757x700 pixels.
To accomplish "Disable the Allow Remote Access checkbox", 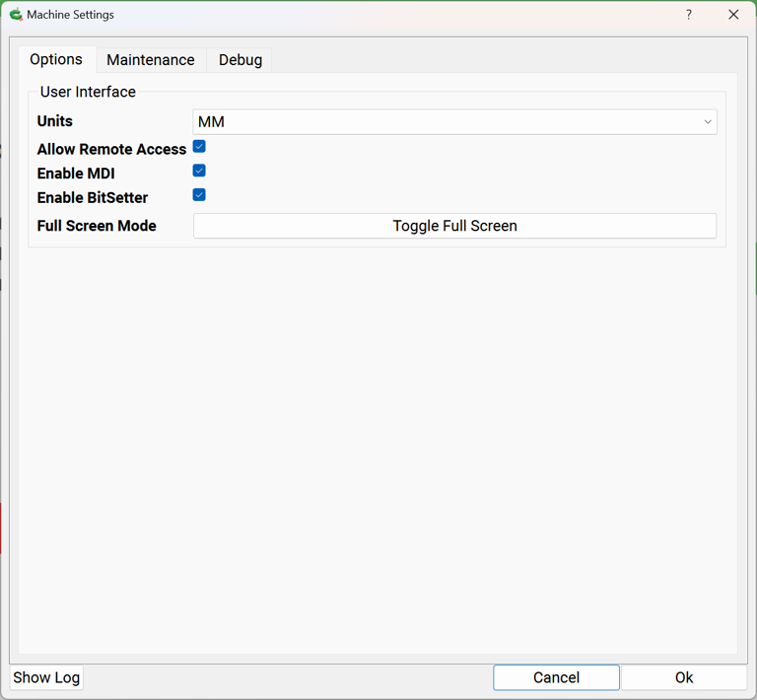I will pyautogui.click(x=199, y=147).
